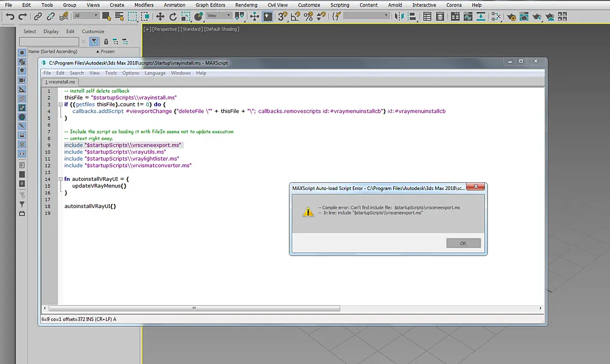
Task: Toggle Percent Snap in the toolbar
Action: point(308,17)
